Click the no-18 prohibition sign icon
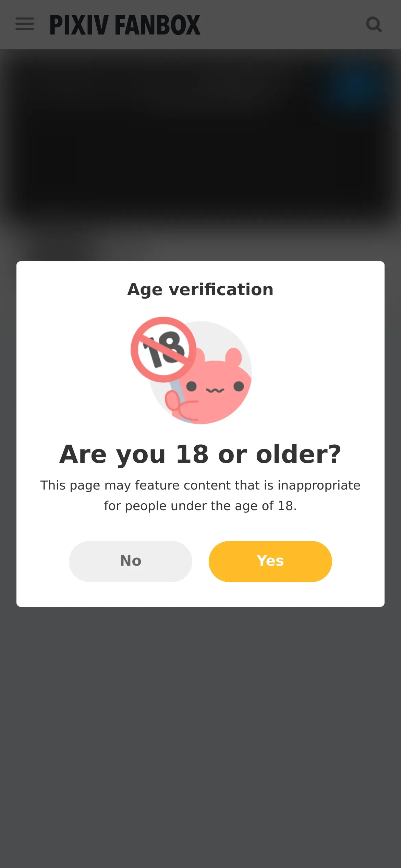 (x=163, y=349)
